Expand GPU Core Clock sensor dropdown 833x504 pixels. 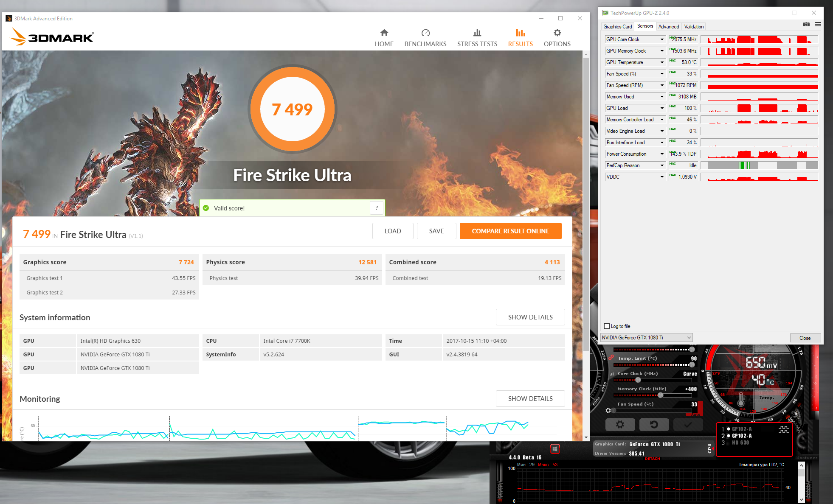pyautogui.click(x=661, y=39)
